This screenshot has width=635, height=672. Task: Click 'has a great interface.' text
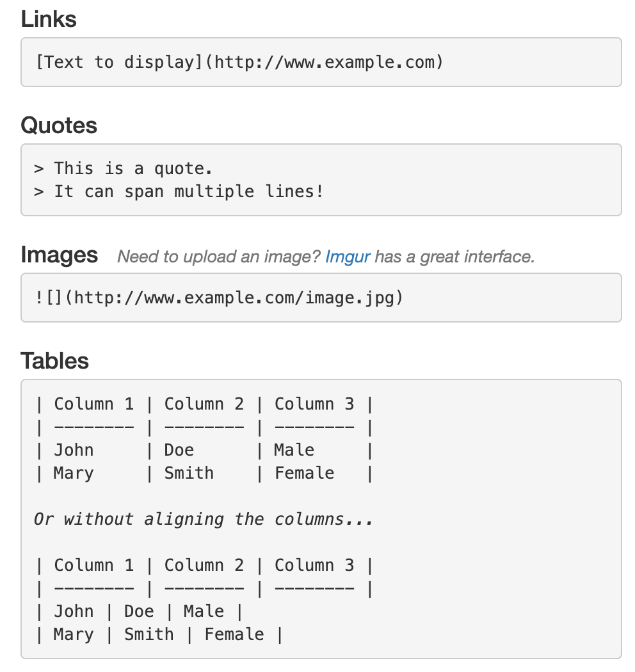(454, 257)
